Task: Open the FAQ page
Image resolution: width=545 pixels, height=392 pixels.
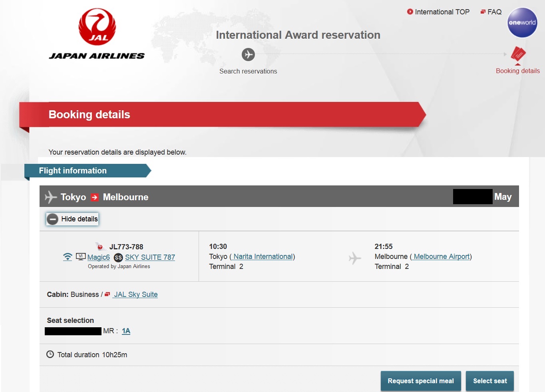Action: tap(494, 12)
